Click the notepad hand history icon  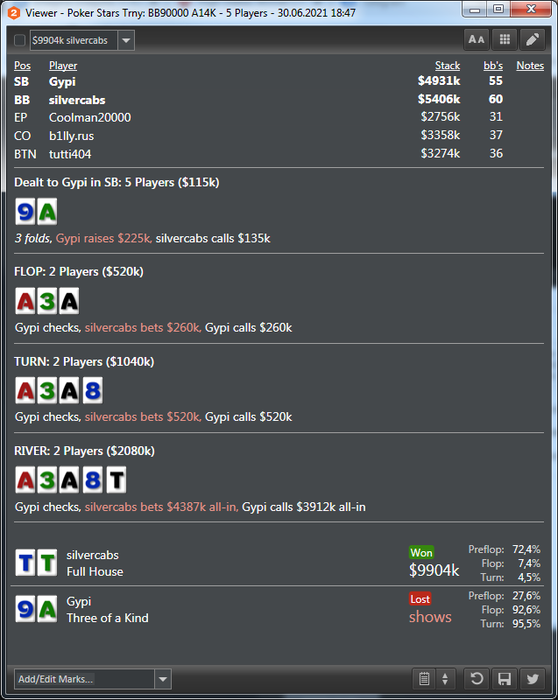coord(424,679)
